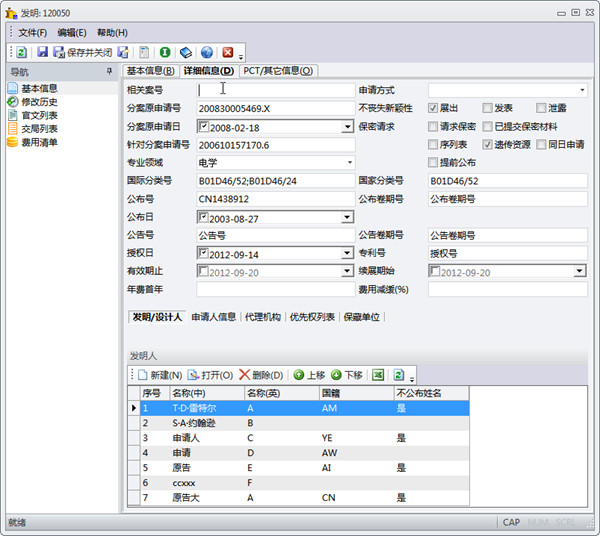This screenshot has width=600, height=536.
Task: Select the 优先权列表 sub-tab
Action: pos(312,317)
